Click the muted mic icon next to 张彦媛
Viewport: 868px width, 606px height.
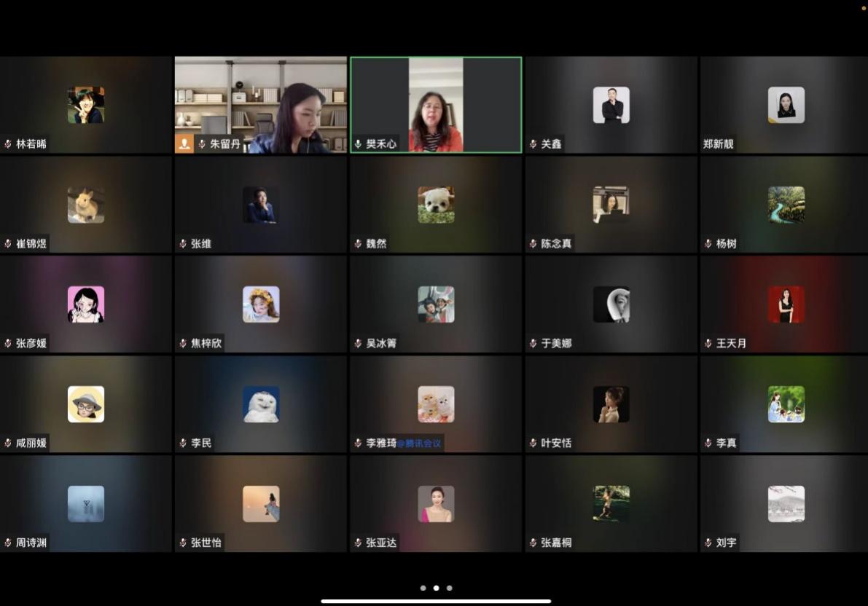tap(8, 343)
